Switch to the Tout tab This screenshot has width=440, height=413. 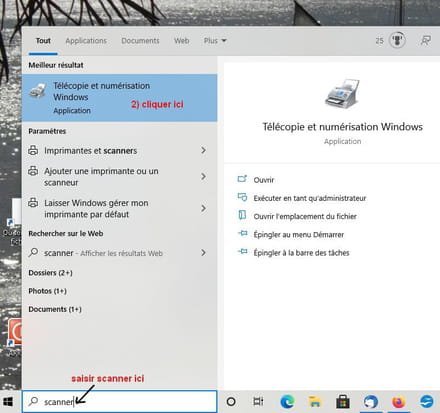[43, 41]
